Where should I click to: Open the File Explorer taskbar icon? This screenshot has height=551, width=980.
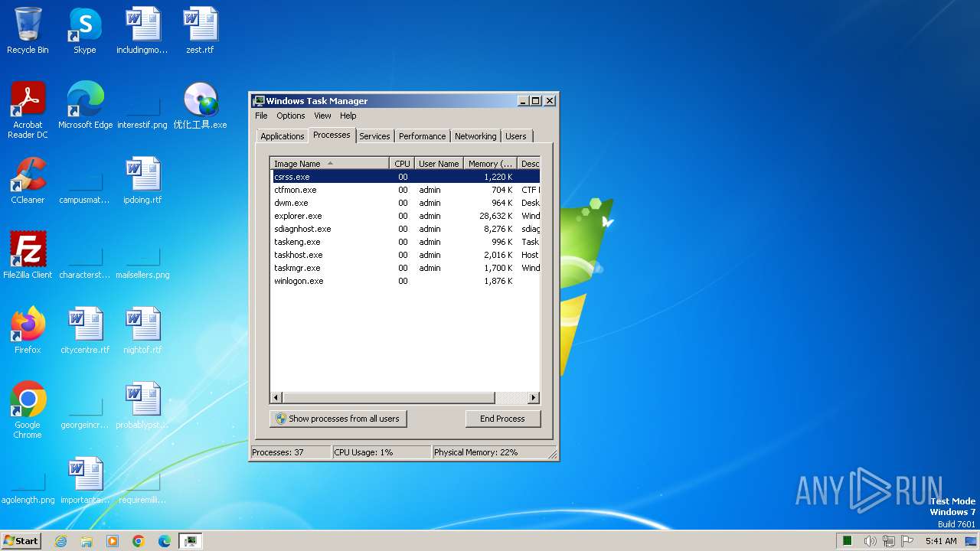pos(87,541)
